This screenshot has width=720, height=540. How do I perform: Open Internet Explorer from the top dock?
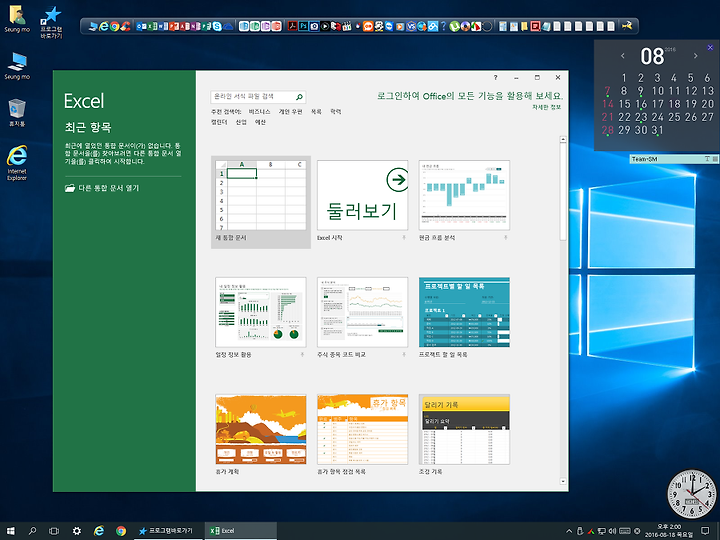click(104, 26)
